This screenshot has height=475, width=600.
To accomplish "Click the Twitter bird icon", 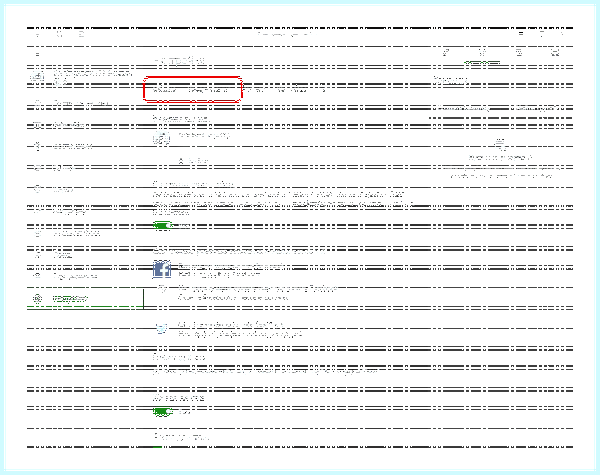I will tap(162, 328).
